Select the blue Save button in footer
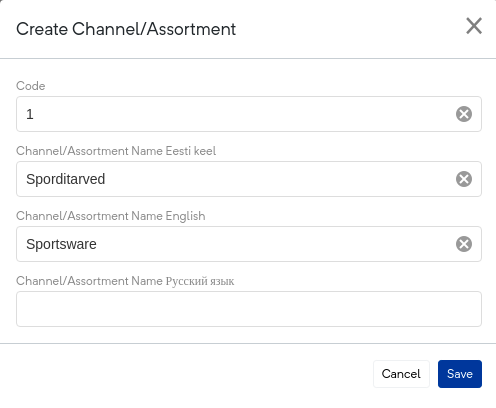 coord(460,374)
